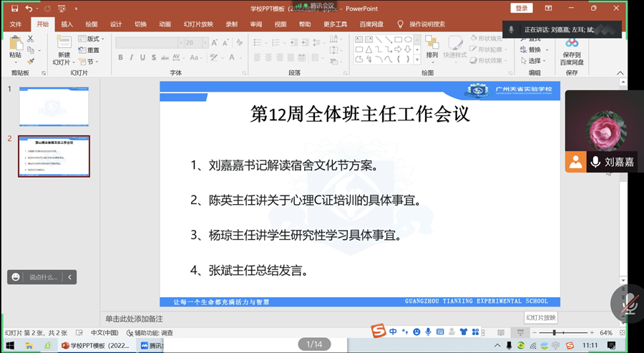Click the Save icon in quick access toolbar
644x353 pixels.
[15, 8]
